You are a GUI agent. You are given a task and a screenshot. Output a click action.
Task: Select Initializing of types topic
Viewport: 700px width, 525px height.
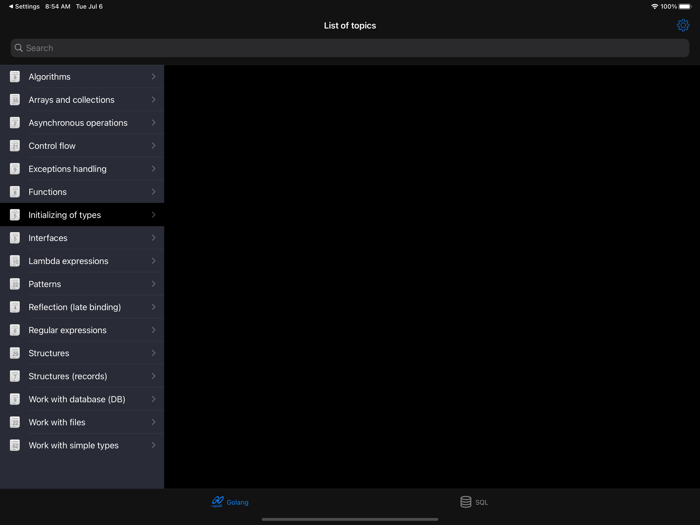point(82,215)
